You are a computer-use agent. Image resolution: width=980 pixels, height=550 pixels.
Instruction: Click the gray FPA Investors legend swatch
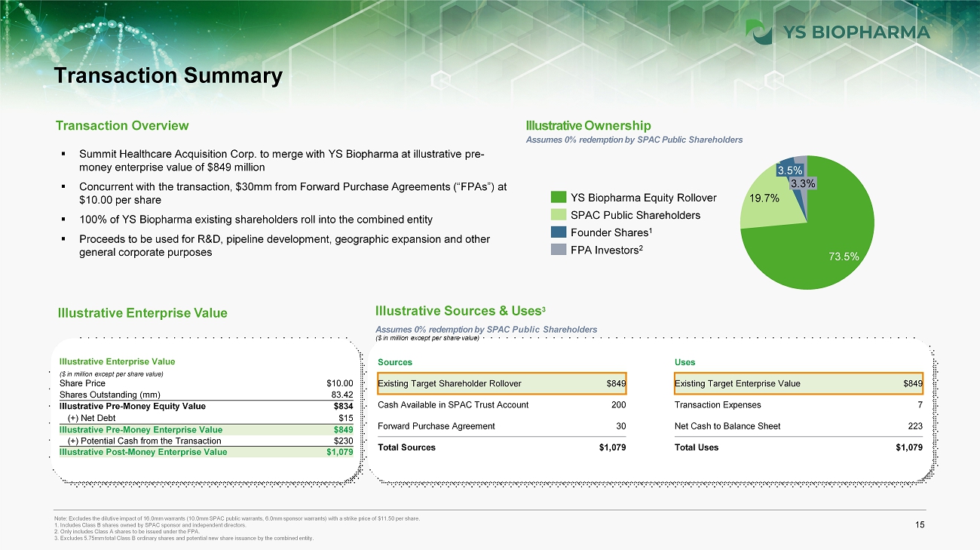[x=558, y=250]
